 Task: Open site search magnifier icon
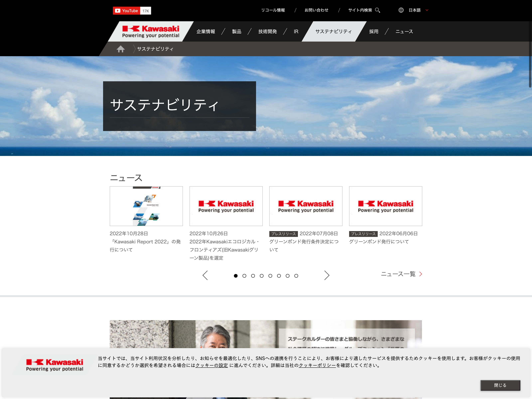(x=377, y=10)
